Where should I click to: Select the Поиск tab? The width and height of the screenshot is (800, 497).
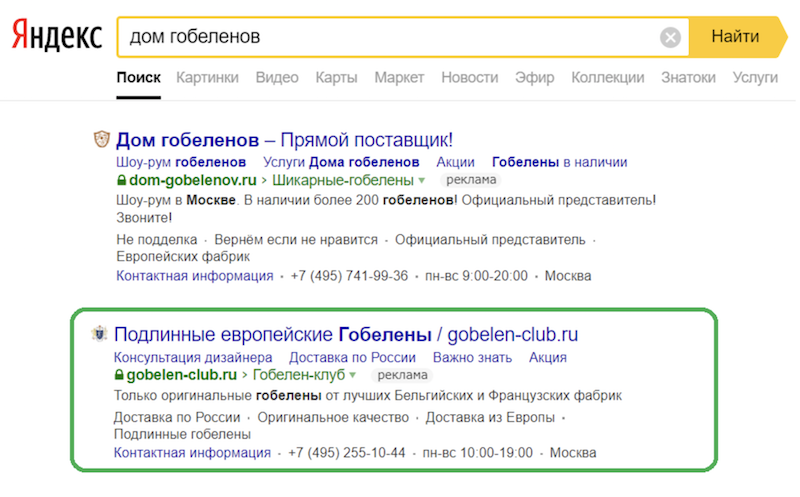[x=138, y=78]
